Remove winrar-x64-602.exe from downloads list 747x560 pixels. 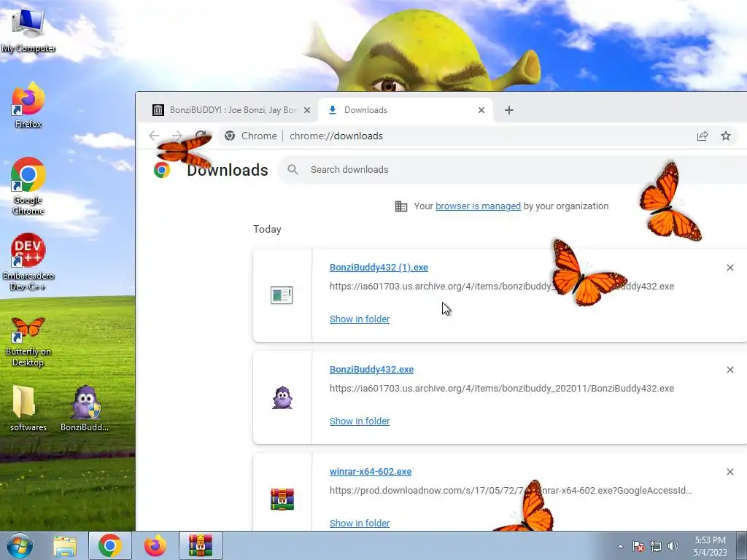(729, 472)
